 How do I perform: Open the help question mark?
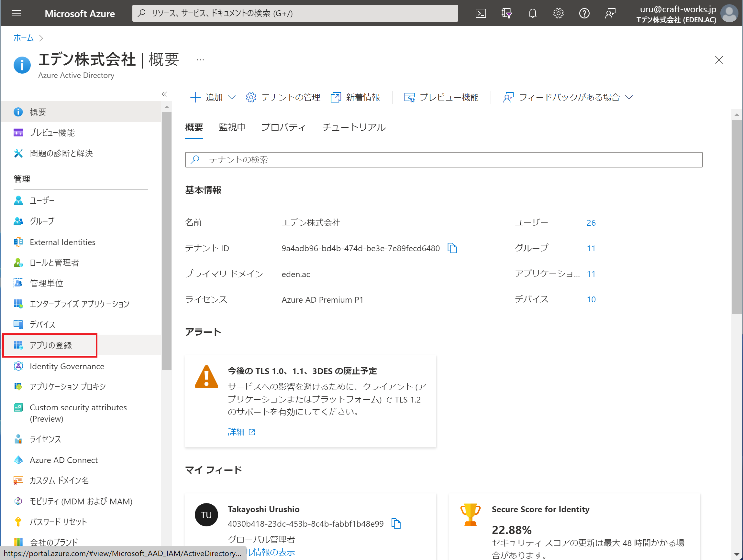click(x=584, y=14)
